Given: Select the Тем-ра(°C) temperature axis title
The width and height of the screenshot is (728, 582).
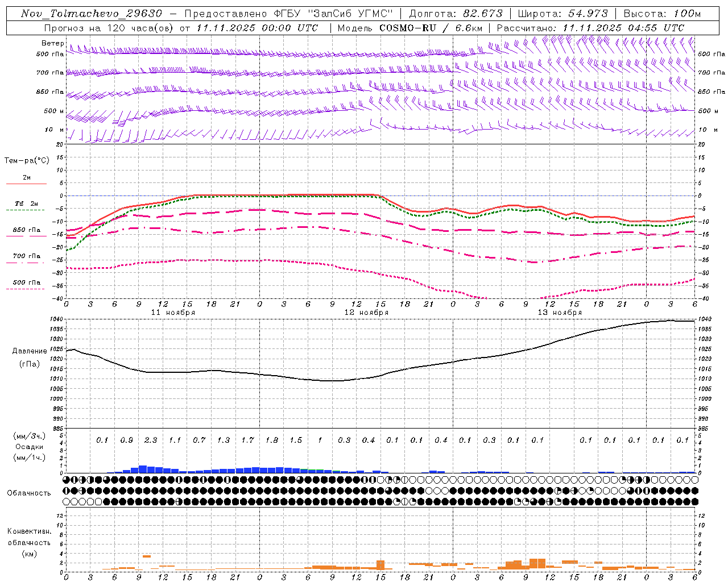Looking at the screenshot, I should 27,161.
